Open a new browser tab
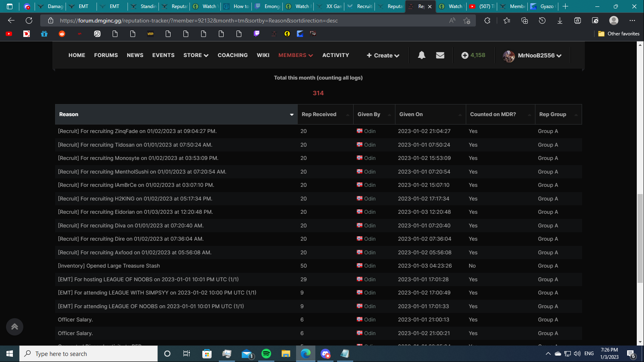This screenshot has width=644, height=362. click(565, 6)
